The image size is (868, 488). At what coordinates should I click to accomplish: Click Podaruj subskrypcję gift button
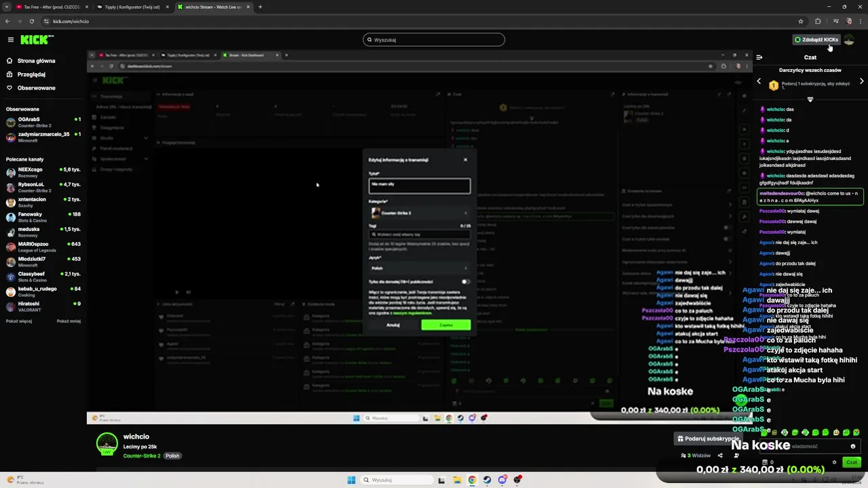709,439
